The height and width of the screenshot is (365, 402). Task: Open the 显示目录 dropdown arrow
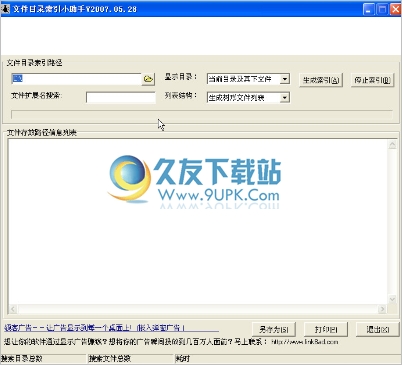point(285,79)
